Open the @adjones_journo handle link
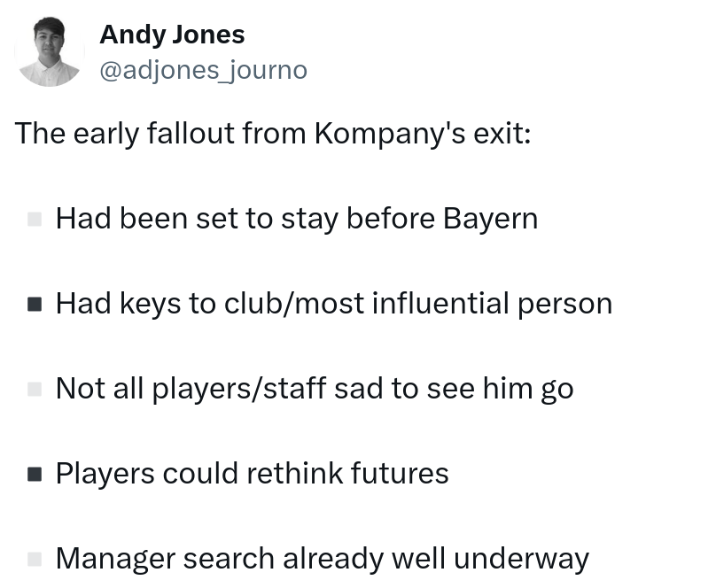 [x=203, y=70]
